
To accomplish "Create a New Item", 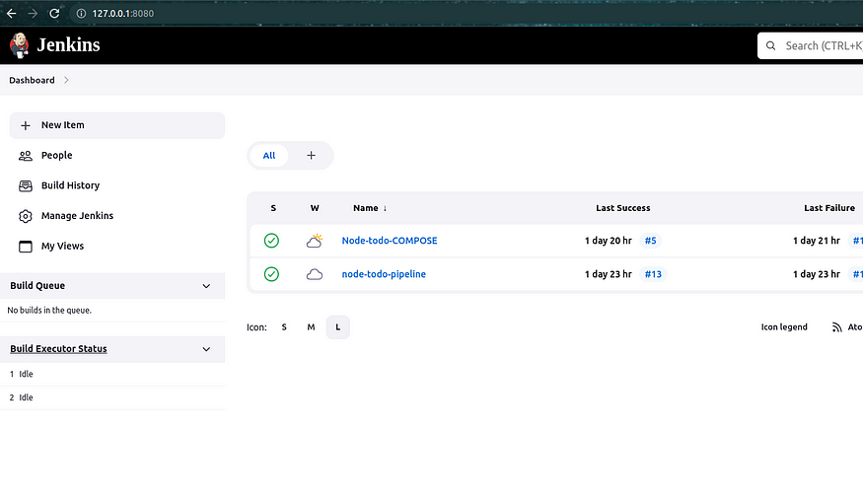I will coord(117,125).
